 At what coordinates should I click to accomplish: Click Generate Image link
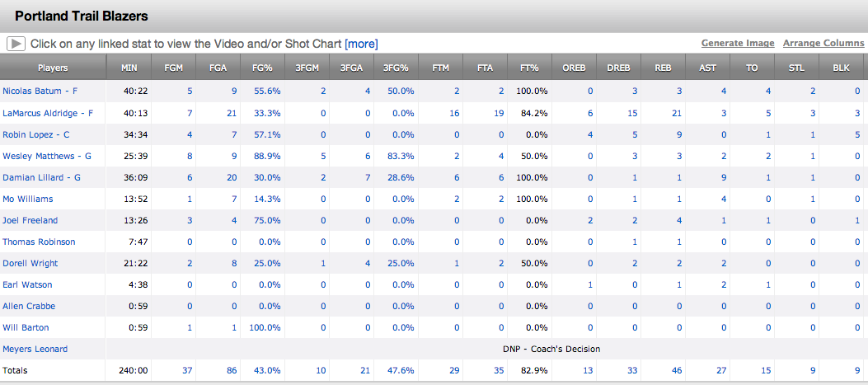(x=738, y=43)
